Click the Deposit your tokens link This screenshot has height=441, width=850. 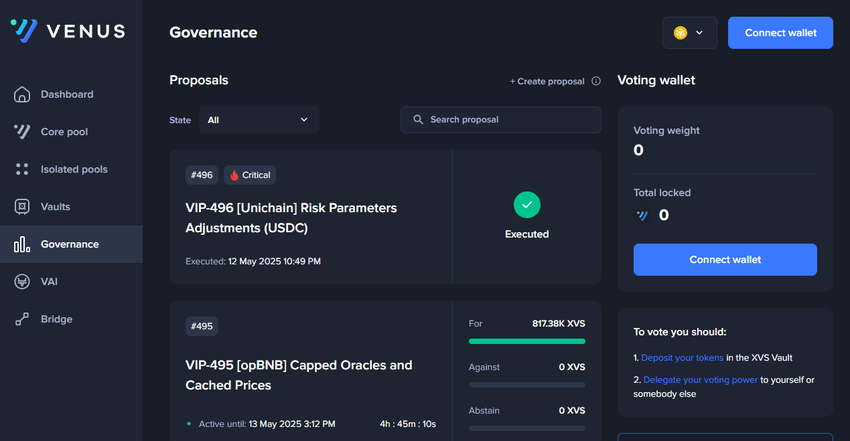(x=682, y=358)
